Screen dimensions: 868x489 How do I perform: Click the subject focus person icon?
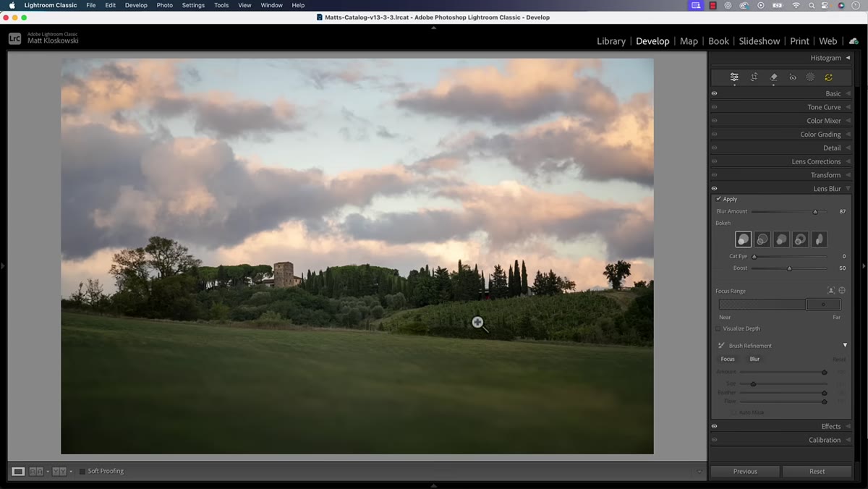click(x=831, y=291)
